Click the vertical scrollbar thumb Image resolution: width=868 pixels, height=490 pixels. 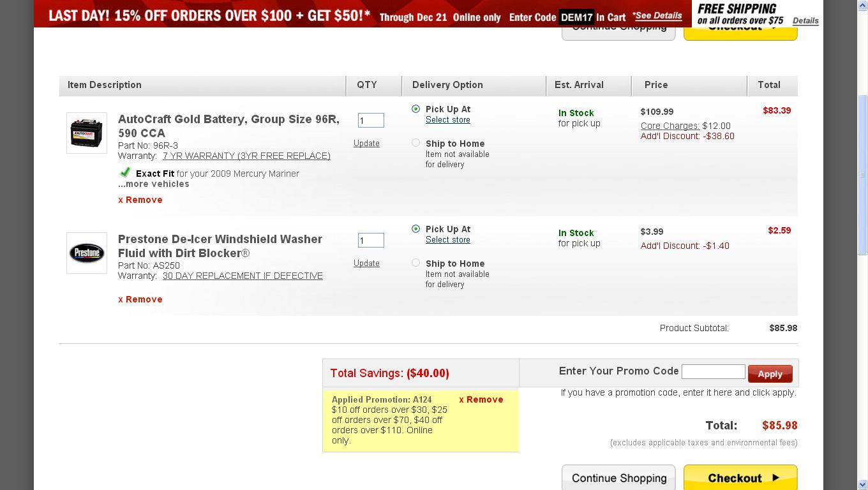click(x=862, y=174)
